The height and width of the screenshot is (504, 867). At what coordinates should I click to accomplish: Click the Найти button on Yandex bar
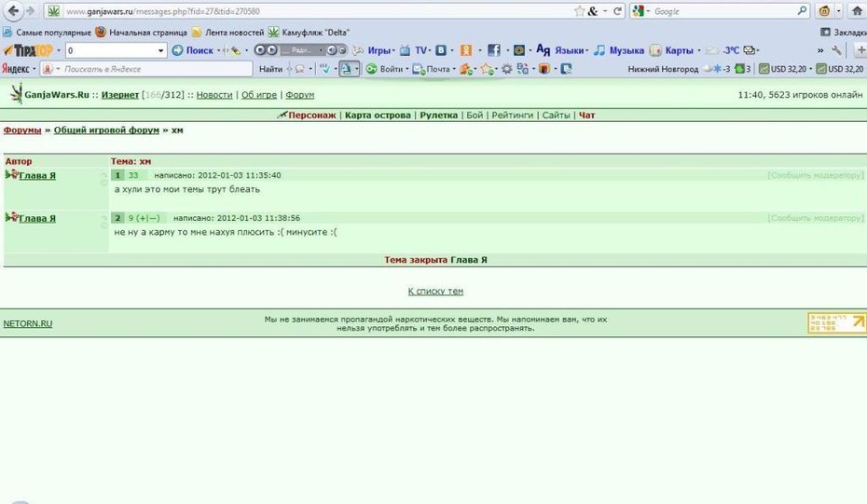(x=271, y=69)
